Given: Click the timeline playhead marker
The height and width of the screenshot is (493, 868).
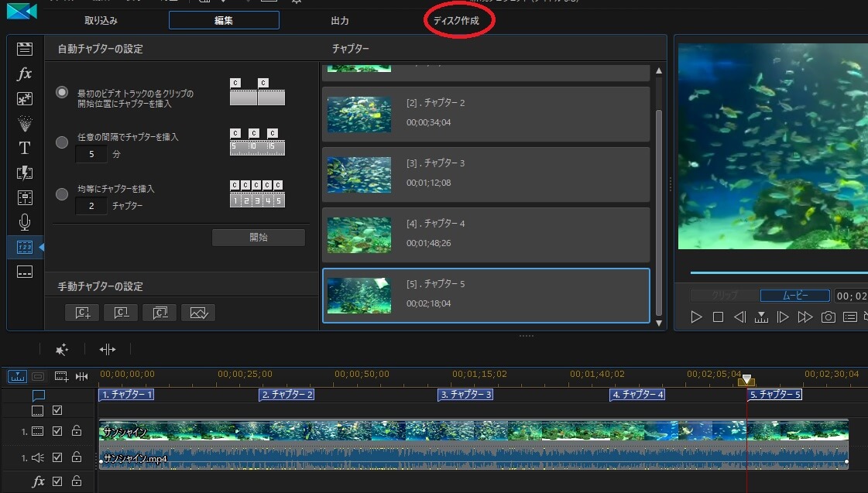Looking at the screenshot, I should pyautogui.click(x=746, y=379).
